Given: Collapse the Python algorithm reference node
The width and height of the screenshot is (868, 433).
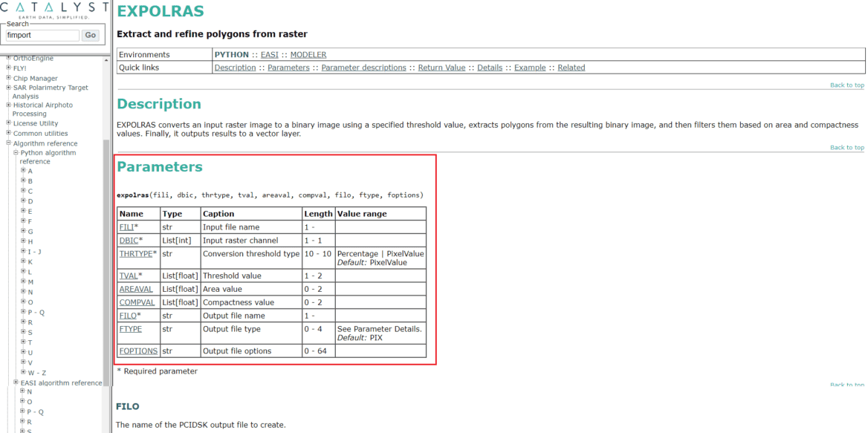Looking at the screenshot, I should [x=16, y=152].
